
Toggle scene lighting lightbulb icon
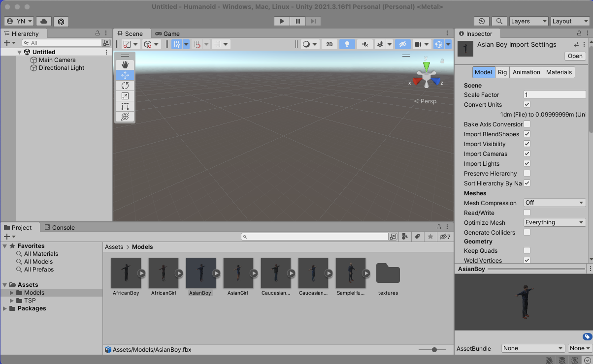coord(347,44)
